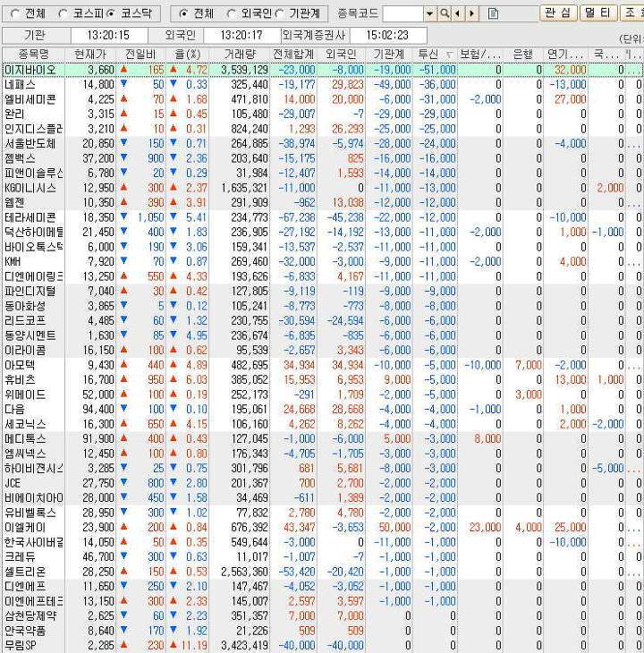This screenshot has width=644, height=653.
Task: Sort by 전일비 column header
Action: tap(140, 55)
